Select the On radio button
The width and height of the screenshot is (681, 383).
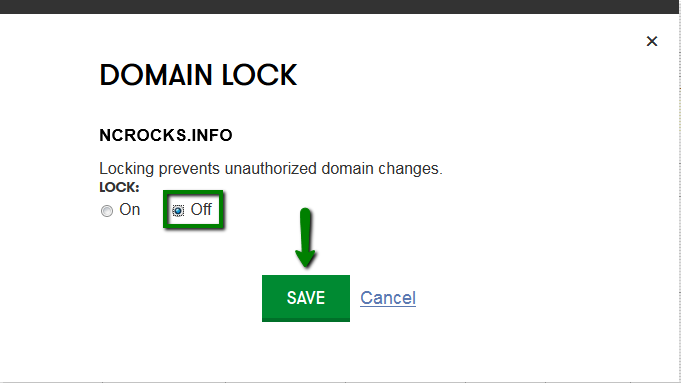coord(107,211)
